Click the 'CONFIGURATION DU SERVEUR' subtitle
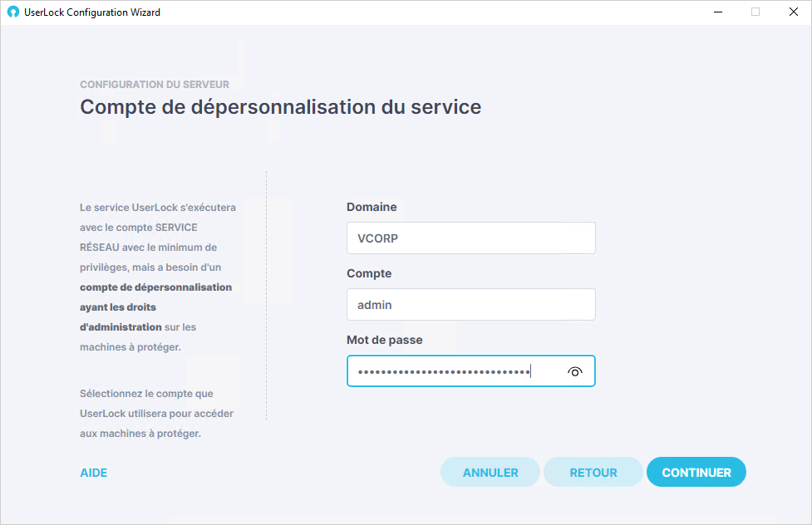Image resolution: width=812 pixels, height=525 pixels. (155, 85)
